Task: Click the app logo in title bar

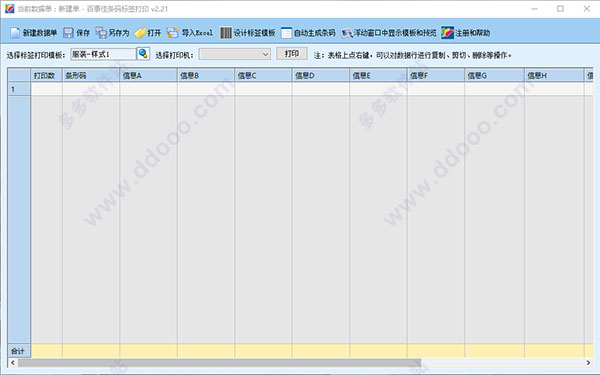Action: coord(10,8)
